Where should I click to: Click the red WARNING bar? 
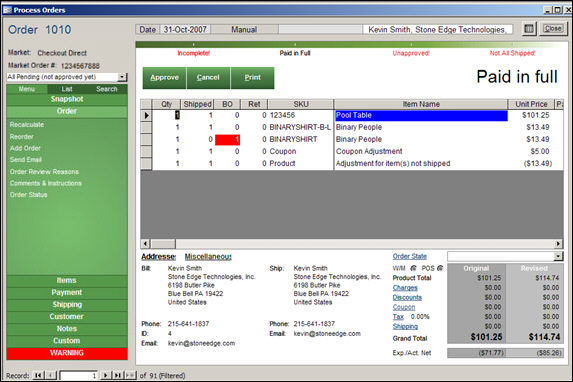67,353
